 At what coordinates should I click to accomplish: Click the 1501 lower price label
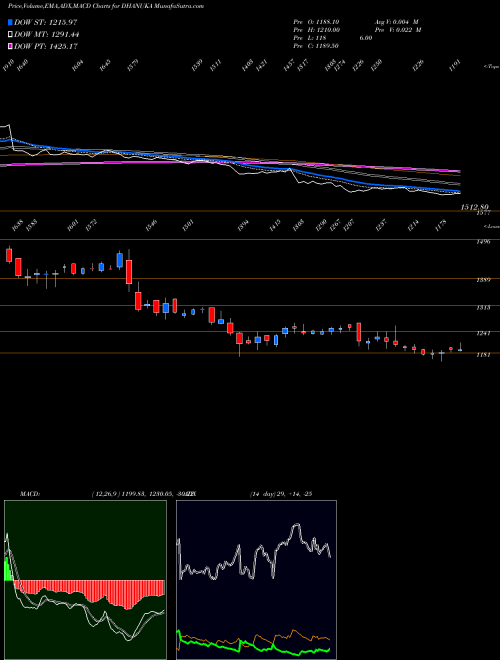[188, 225]
